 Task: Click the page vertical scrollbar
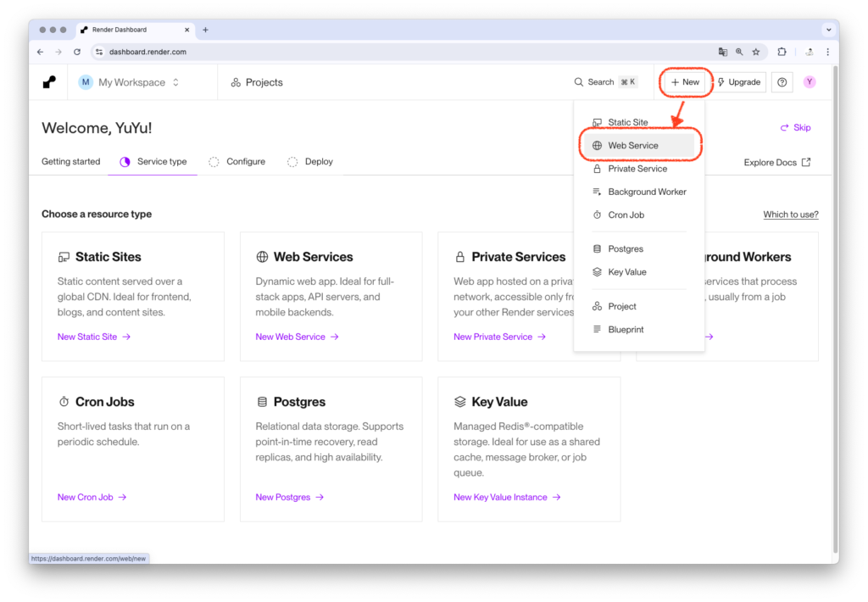(x=835, y=310)
